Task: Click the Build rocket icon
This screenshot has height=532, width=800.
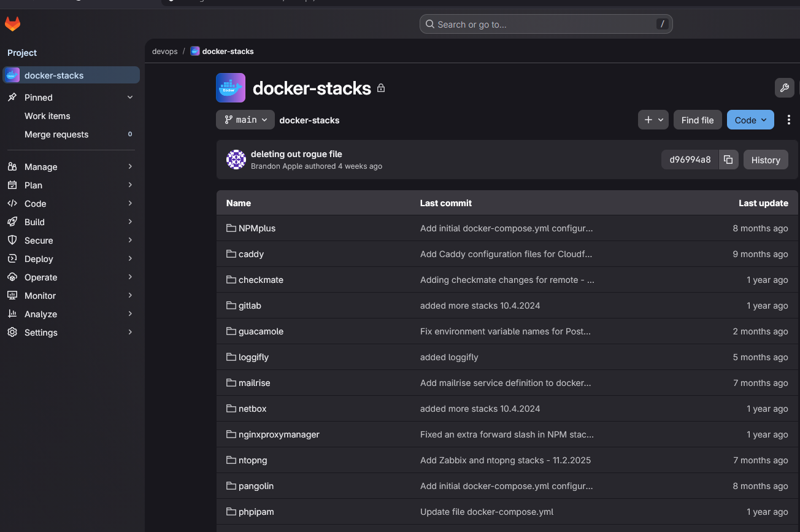Action: [x=12, y=222]
